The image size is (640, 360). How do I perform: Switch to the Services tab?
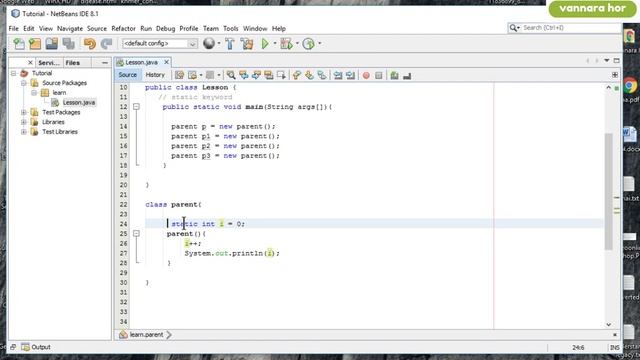pos(49,63)
